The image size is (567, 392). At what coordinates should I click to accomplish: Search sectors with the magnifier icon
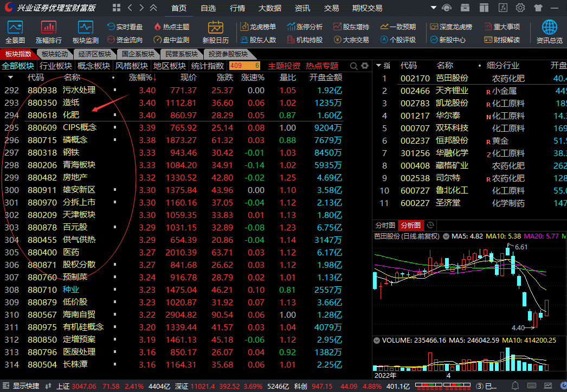click(x=353, y=66)
